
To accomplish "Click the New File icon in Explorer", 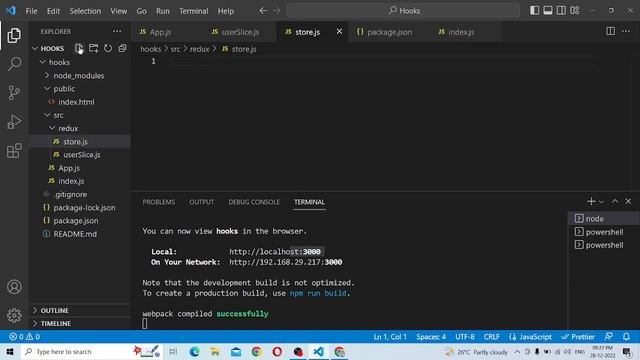I will [79, 48].
